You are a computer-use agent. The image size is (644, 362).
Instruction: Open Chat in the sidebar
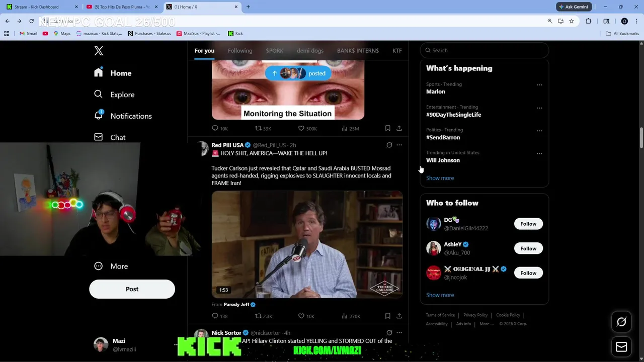coord(110,137)
